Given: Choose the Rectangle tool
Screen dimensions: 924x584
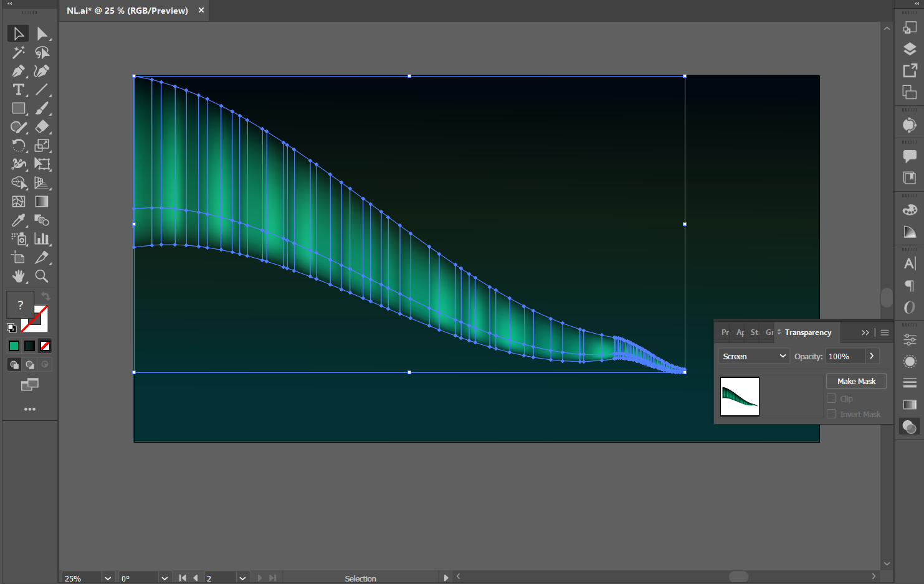Looking at the screenshot, I should click(x=18, y=108).
